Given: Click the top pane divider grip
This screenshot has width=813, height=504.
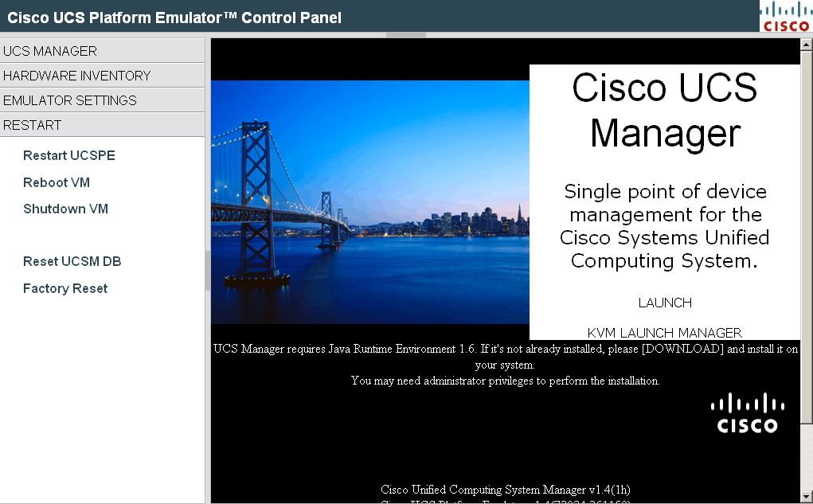Looking at the screenshot, I should pos(406,35).
